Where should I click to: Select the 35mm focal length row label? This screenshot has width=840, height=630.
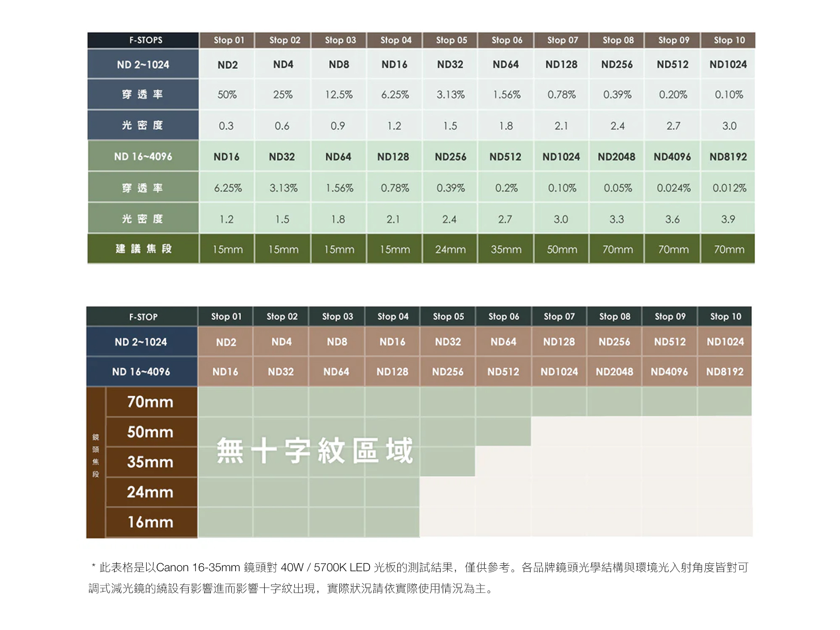coord(150,462)
